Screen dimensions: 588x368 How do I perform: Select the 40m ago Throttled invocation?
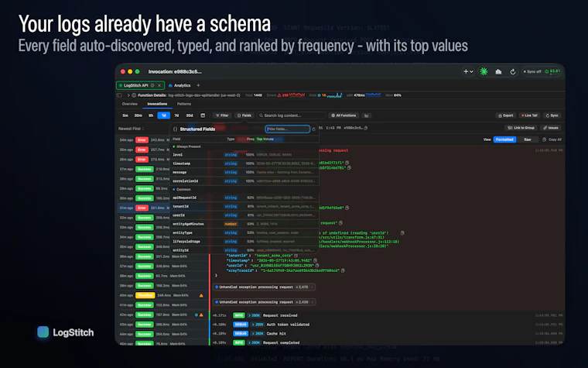coord(161,295)
